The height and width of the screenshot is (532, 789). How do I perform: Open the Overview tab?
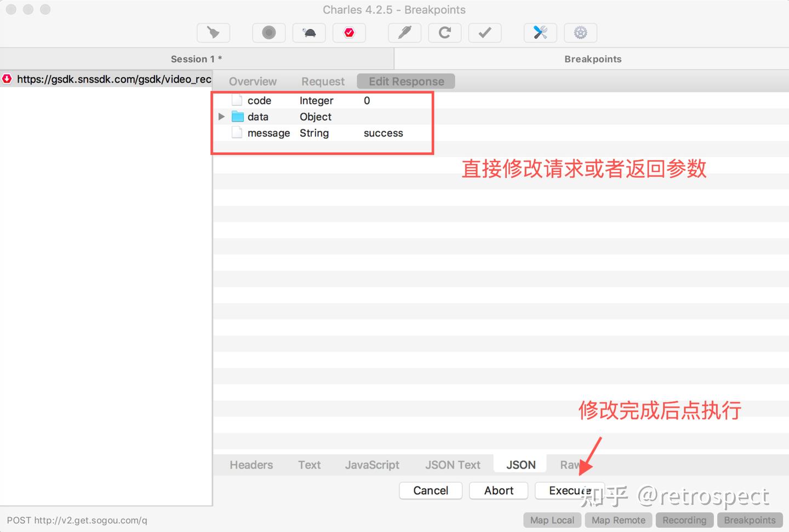tap(253, 82)
